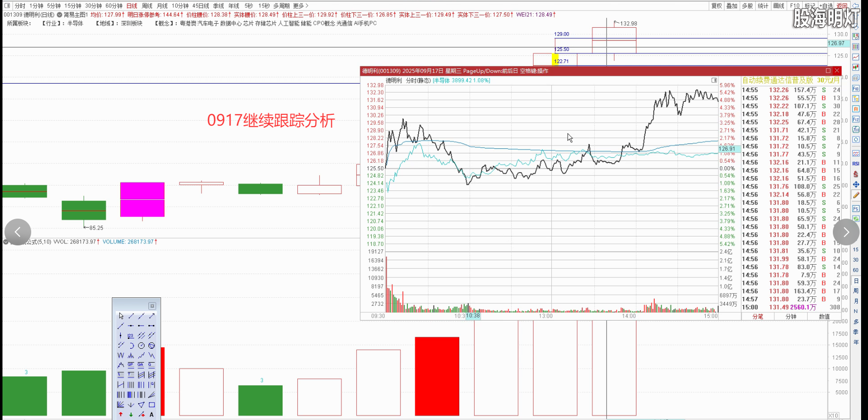Toggle the side panel icon at top-left

pos(7,6)
